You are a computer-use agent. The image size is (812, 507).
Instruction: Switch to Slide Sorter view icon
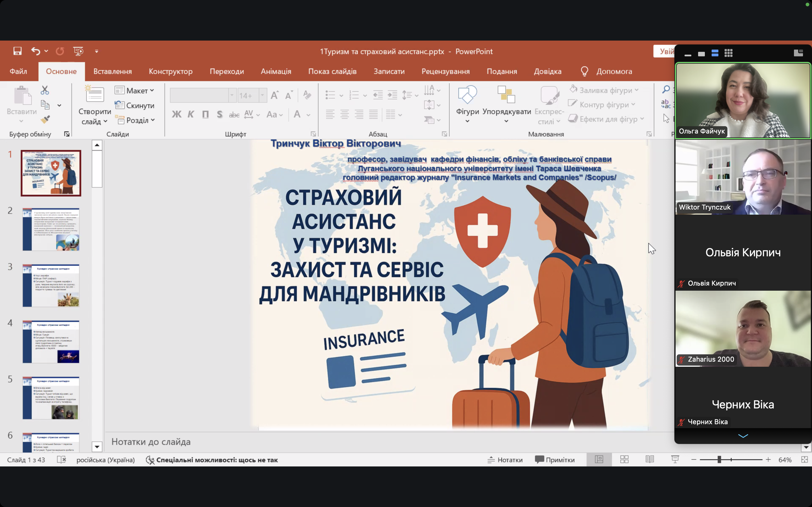pos(624,459)
